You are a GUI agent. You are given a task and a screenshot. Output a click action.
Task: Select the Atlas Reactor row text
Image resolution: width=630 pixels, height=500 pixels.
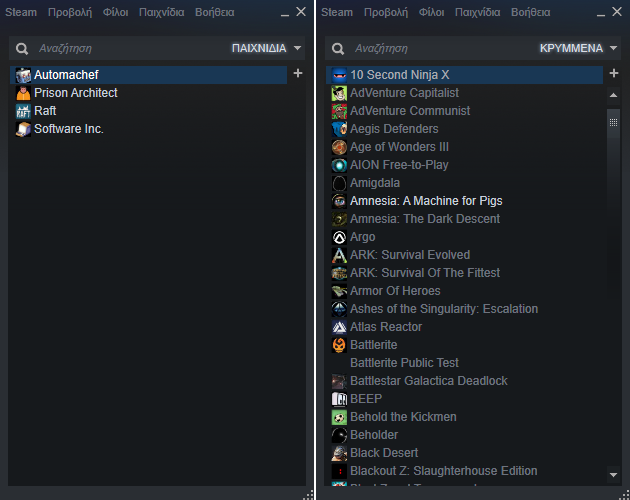click(x=386, y=327)
